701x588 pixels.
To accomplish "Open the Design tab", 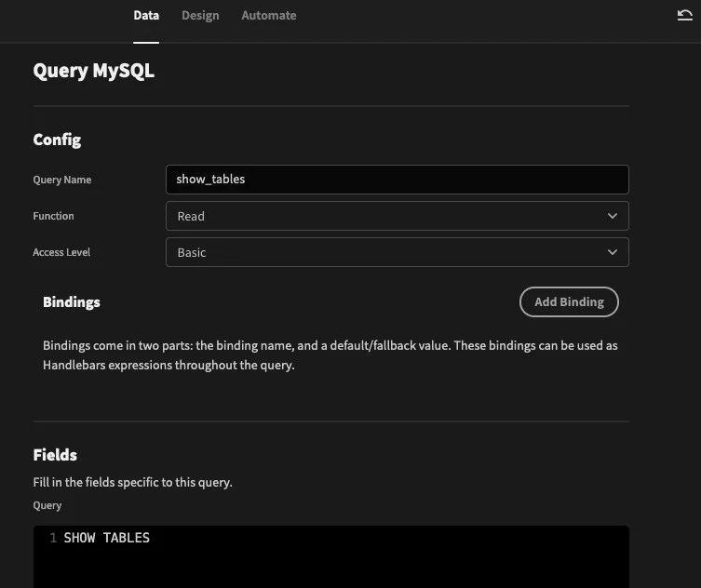I will pos(200,16).
